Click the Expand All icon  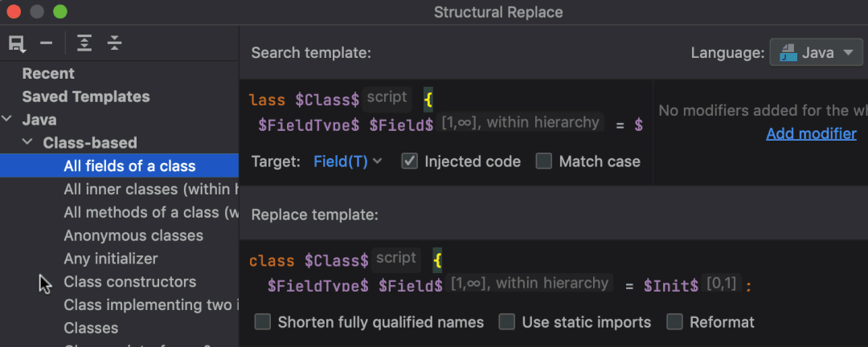click(x=84, y=43)
